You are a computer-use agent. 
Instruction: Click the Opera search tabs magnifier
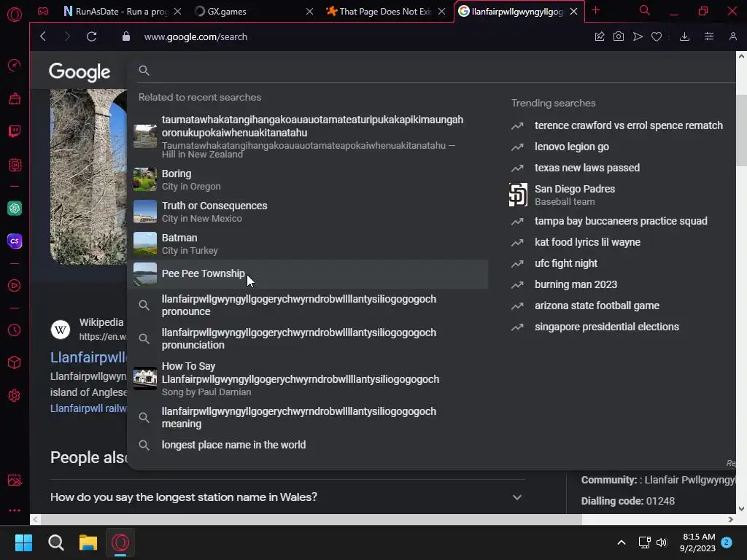(x=645, y=10)
